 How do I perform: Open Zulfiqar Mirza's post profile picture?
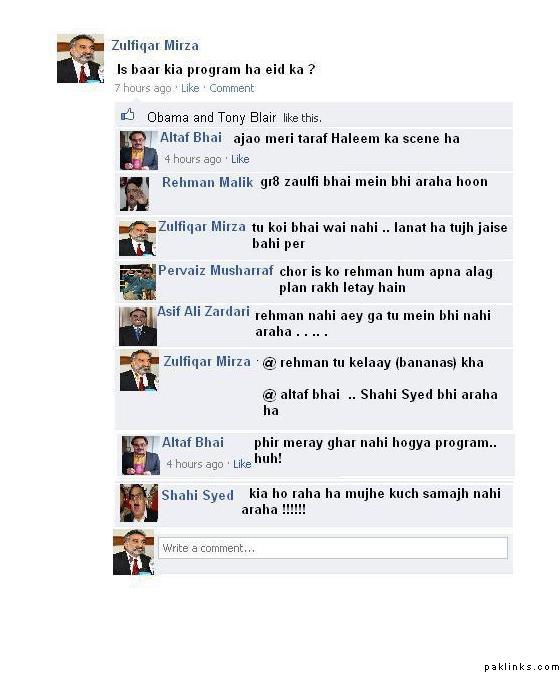(x=80, y=58)
